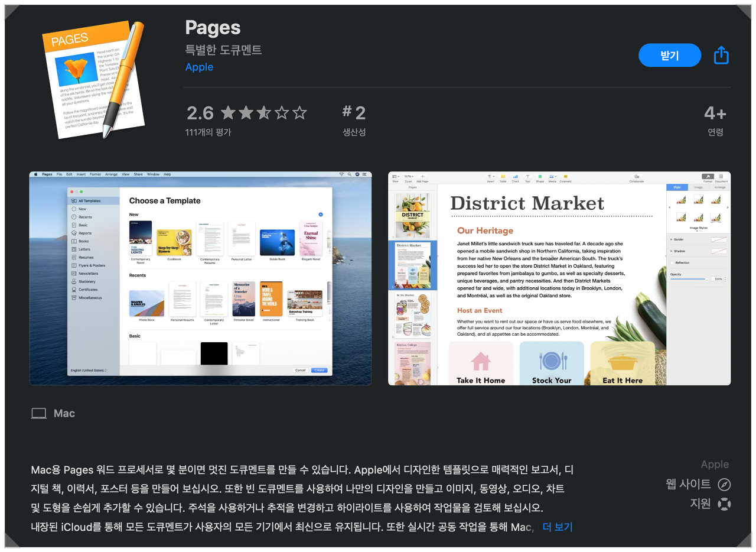Open the District Market screenshot

click(x=559, y=278)
